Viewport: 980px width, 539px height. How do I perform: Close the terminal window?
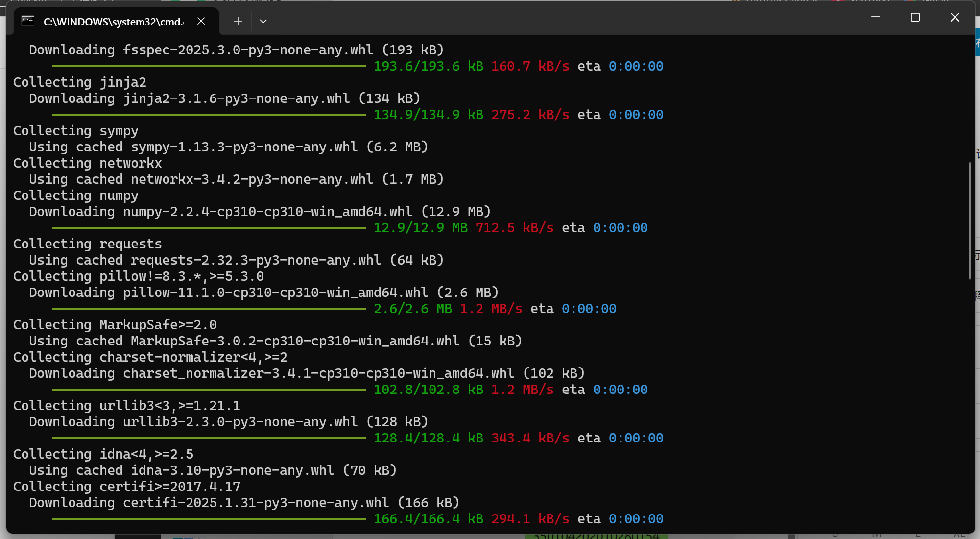[955, 17]
